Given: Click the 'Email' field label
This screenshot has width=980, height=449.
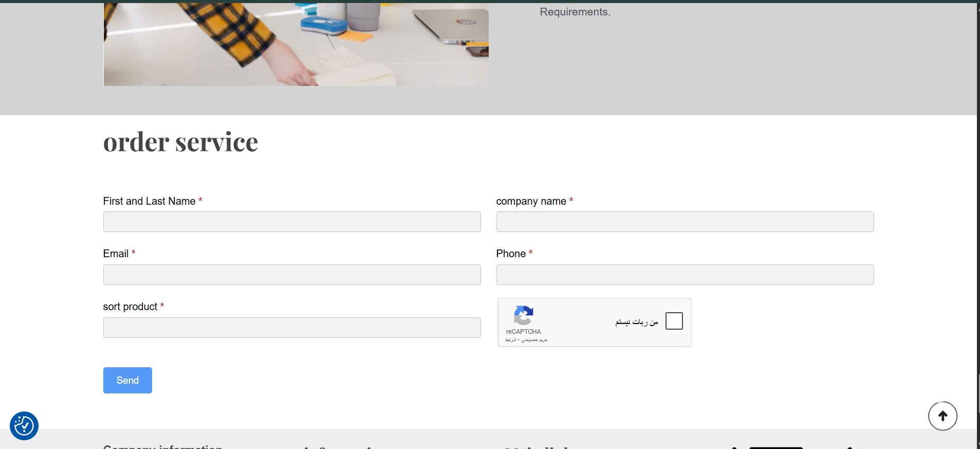Looking at the screenshot, I should (116, 254).
